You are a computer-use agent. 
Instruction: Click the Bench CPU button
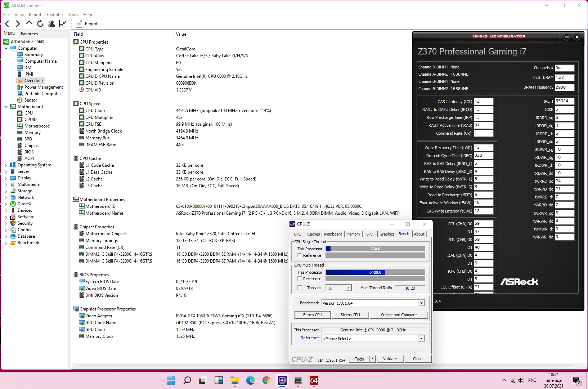(313, 315)
